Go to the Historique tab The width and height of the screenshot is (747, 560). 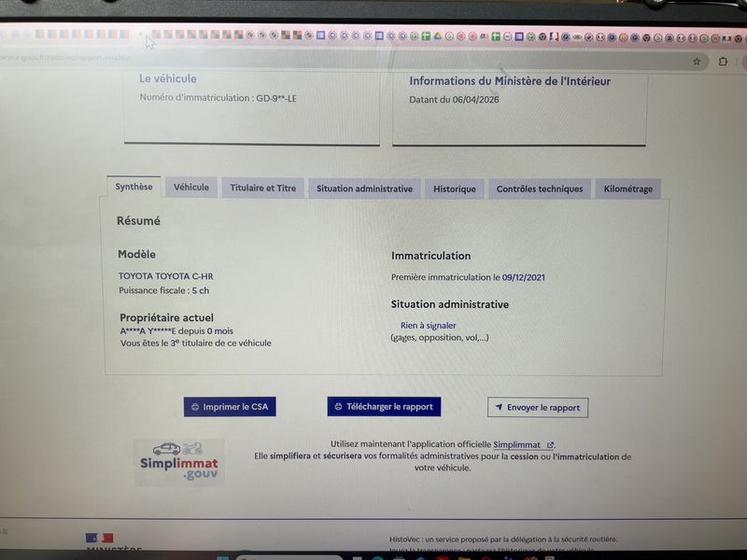455,189
